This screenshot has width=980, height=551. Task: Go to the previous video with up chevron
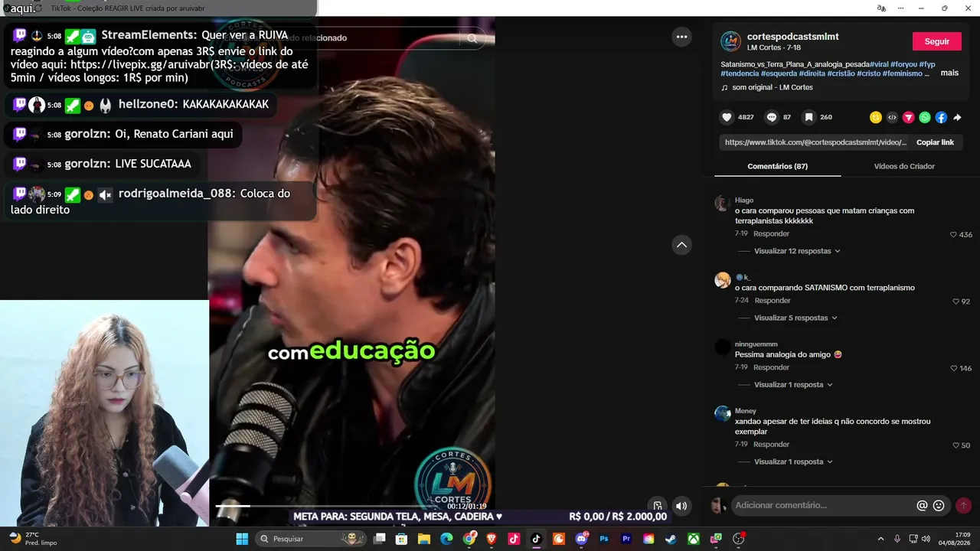pos(681,245)
